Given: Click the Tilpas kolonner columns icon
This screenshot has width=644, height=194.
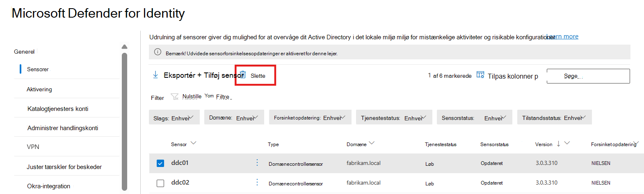Looking at the screenshot, I should pos(480,75).
